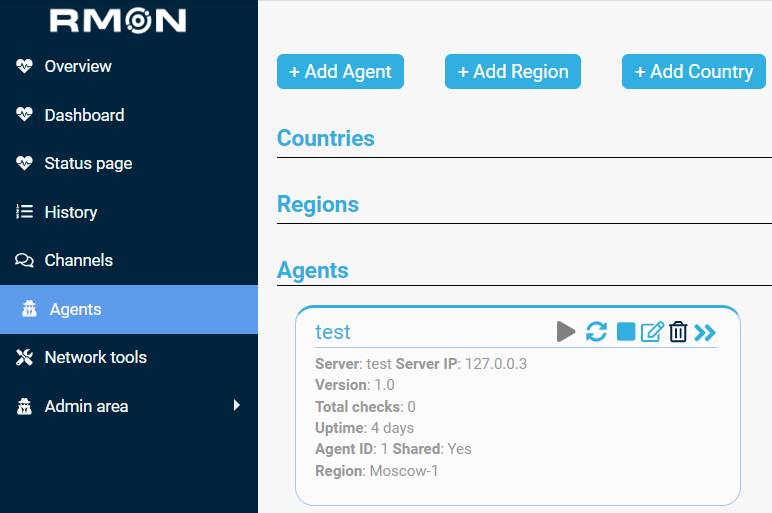Edit the test agent with pencil icon
The height and width of the screenshot is (513, 772).
(x=652, y=332)
